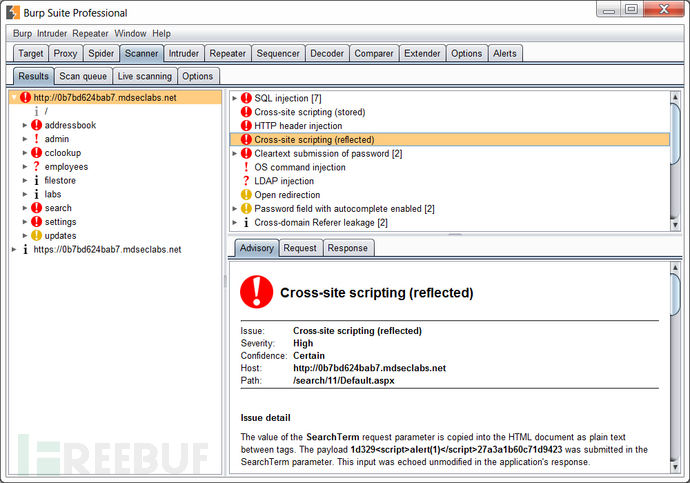Click the red icon beside Cross-site scripting (reflected) issue row

coord(246,139)
